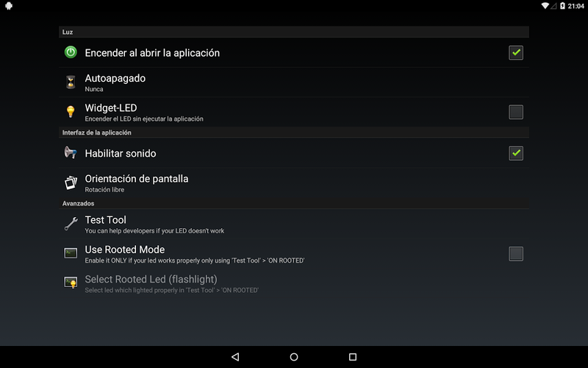The height and width of the screenshot is (368, 588).
Task: Click the terminal Rooted Mode icon
Action: (71, 253)
